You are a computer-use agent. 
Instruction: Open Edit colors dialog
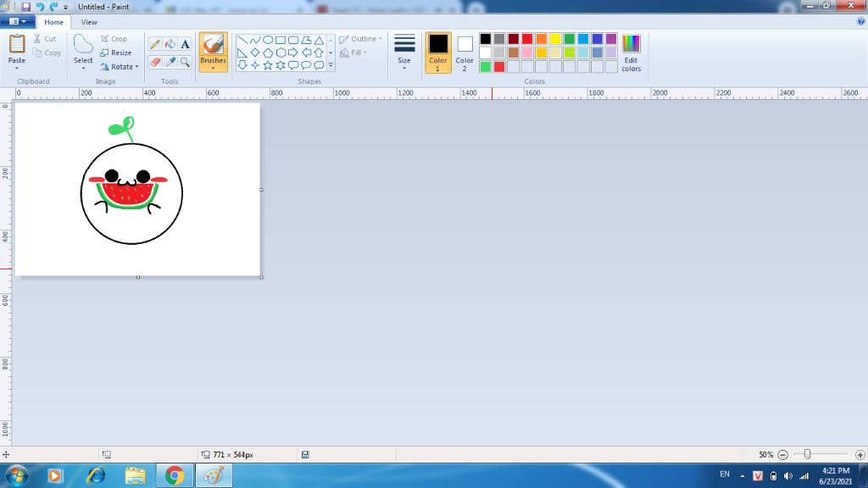pos(631,53)
